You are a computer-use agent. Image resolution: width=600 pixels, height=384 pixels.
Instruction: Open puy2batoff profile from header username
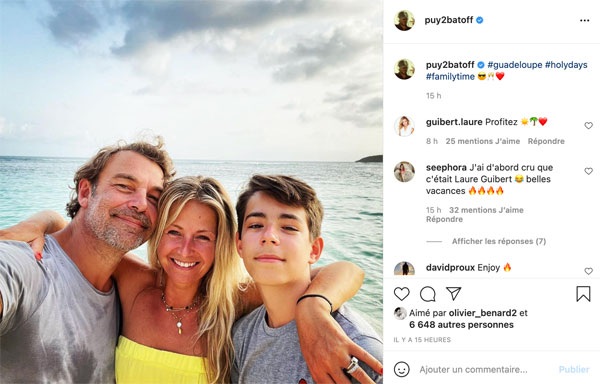[x=448, y=20]
